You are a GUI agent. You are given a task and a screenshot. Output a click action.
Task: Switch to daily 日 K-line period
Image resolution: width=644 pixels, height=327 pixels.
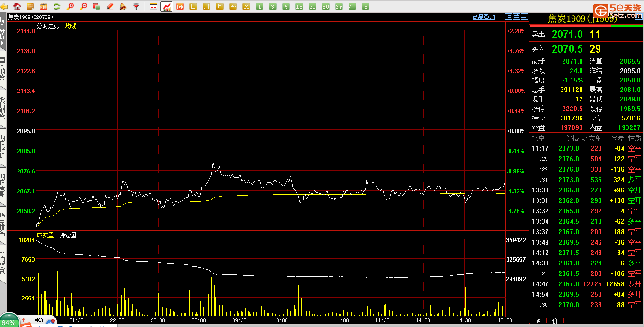click(193, 7)
